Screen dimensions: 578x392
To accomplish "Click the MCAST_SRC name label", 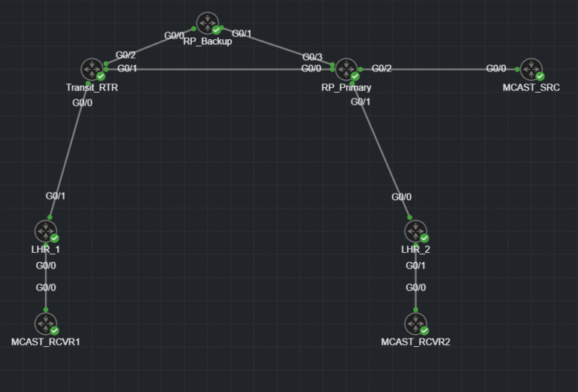I will point(531,88).
